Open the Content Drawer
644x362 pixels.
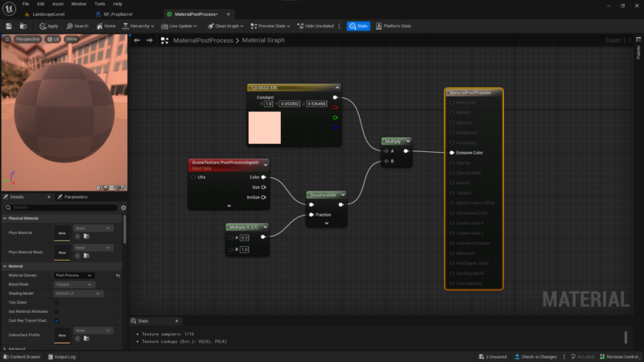23,356
